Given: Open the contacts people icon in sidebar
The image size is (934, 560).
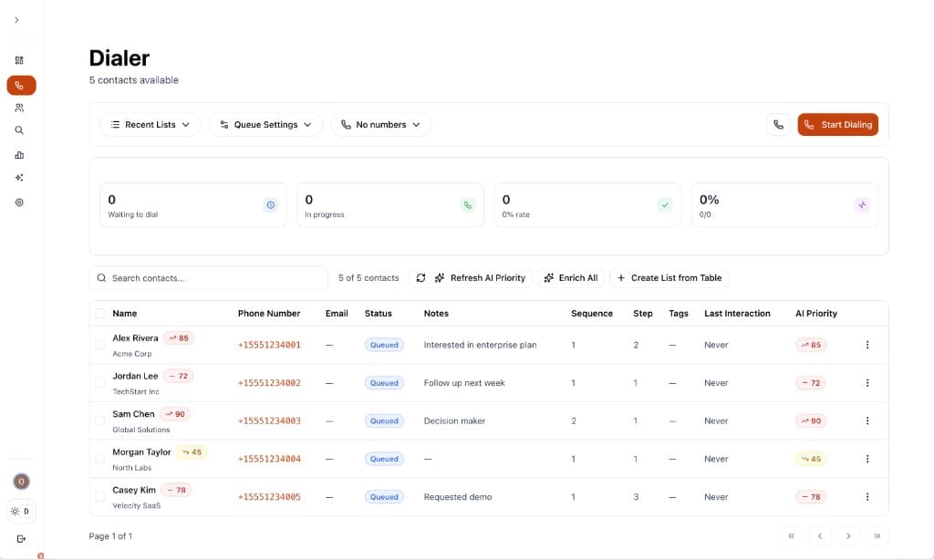Looking at the screenshot, I should (x=19, y=108).
